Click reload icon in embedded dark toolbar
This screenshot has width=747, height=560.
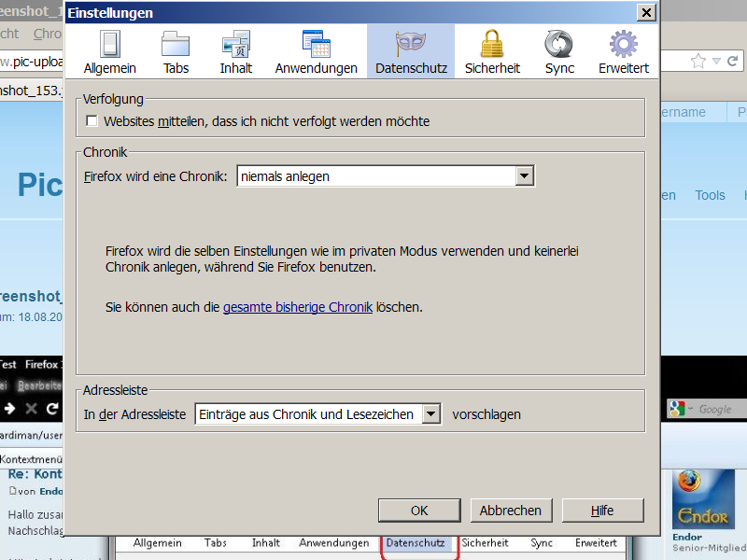tap(52, 409)
